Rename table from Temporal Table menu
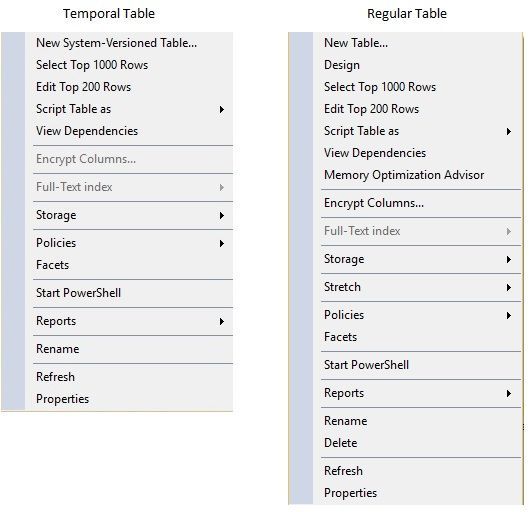The image size is (529, 512). tap(130, 349)
